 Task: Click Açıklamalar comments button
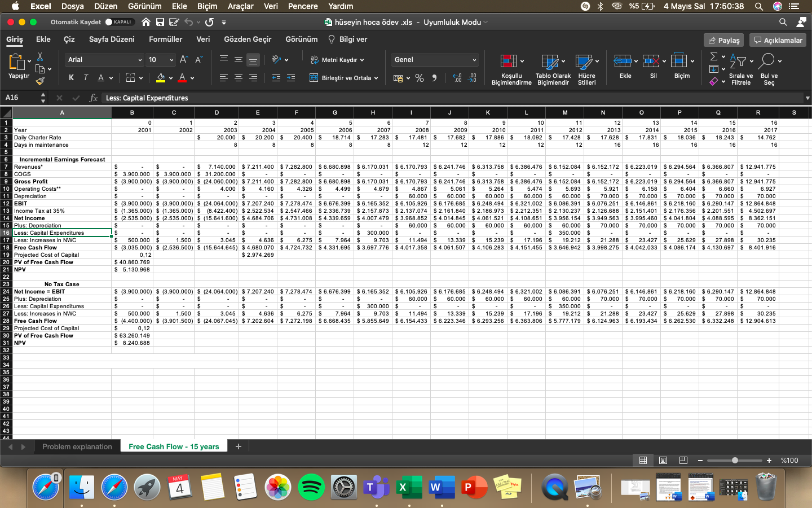[x=778, y=40]
